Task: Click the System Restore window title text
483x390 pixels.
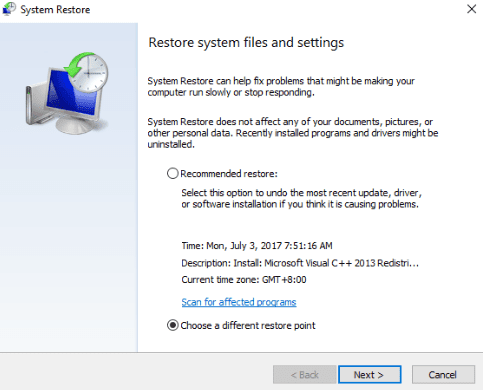Action: (x=55, y=10)
